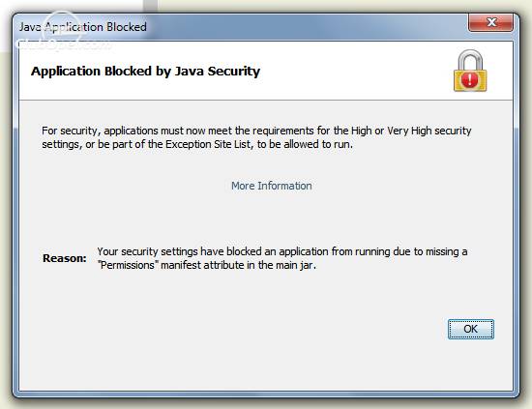Click the gray shackle of the padlock
Screen dimensions: 532x409
click(470, 59)
